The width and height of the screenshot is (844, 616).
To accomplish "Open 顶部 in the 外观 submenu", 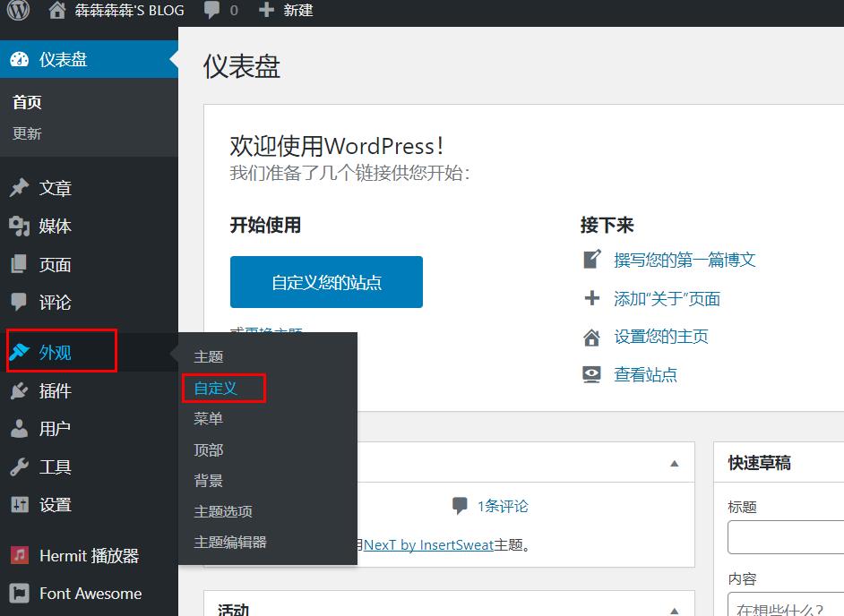I will pyautogui.click(x=209, y=449).
